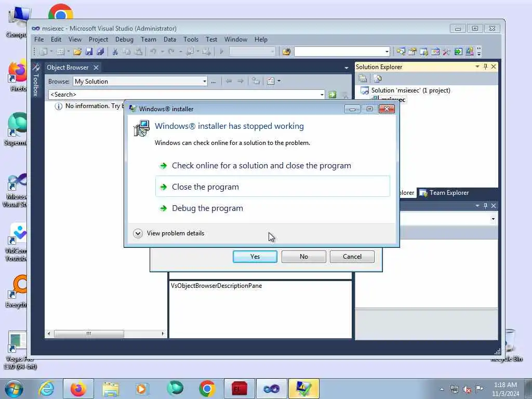This screenshot has width=532, height=399.
Task: Expand View problem details
Action: click(x=169, y=233)
